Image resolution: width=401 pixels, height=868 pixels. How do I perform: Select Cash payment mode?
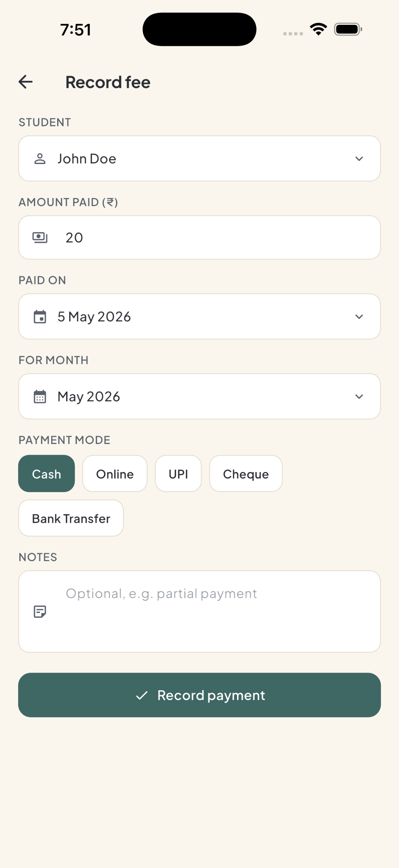click(x=47, y=476)
